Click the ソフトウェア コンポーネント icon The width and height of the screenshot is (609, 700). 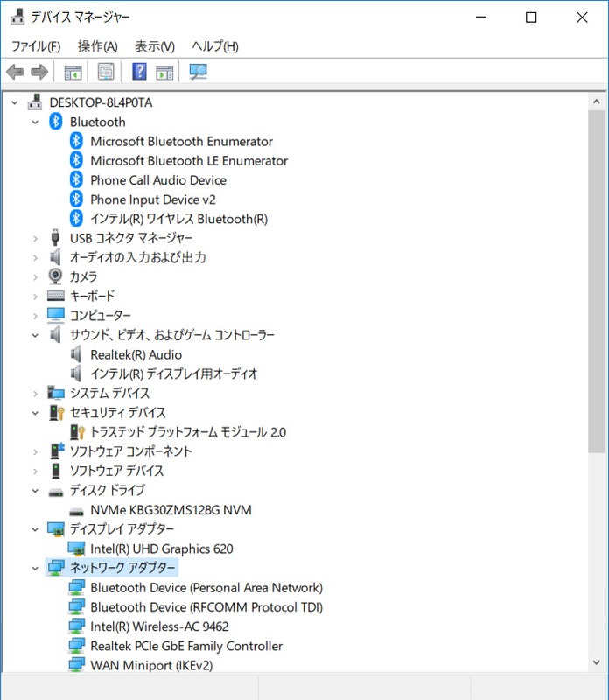coord(57,451)
